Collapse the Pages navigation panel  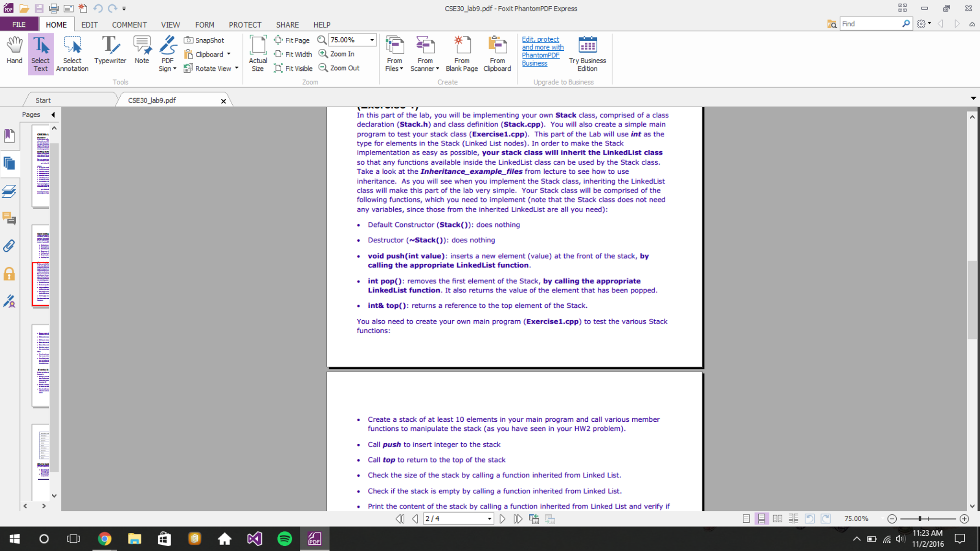tap(53, 115)
